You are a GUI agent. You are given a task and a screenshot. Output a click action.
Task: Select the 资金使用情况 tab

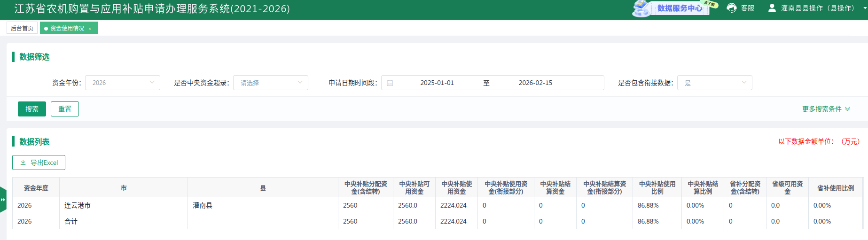tap(67, 28)
